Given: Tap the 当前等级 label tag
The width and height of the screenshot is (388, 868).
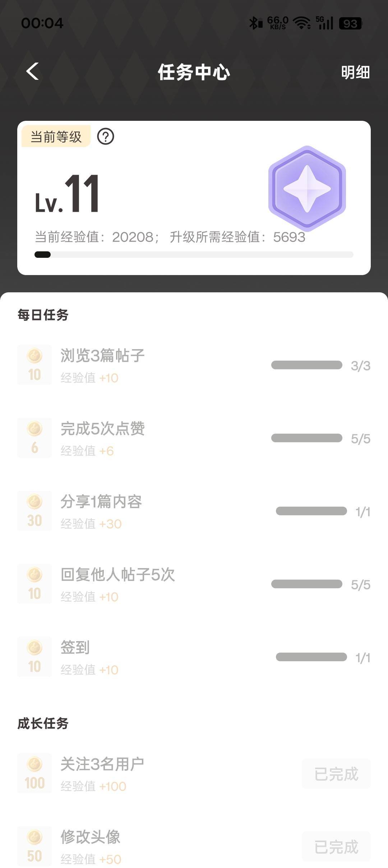Looking at the screenshot, I should (56, 137).
